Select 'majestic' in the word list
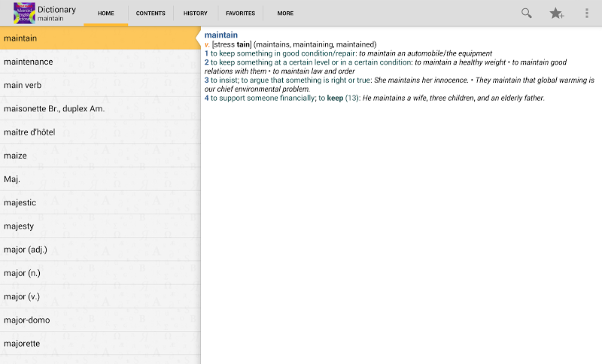The height and width of the screenshot is (364, 602). (100, 202)
